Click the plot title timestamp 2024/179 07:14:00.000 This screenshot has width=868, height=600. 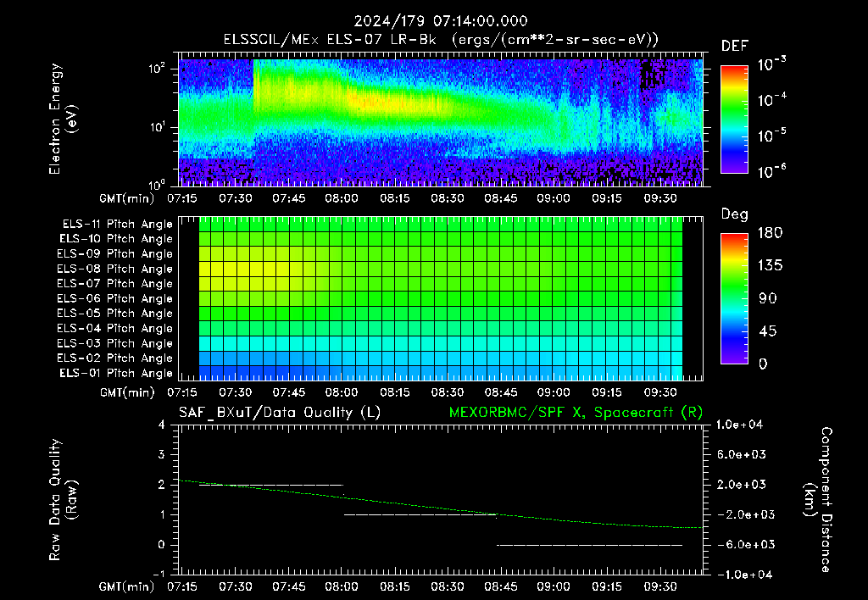click(x=441, y=21)
